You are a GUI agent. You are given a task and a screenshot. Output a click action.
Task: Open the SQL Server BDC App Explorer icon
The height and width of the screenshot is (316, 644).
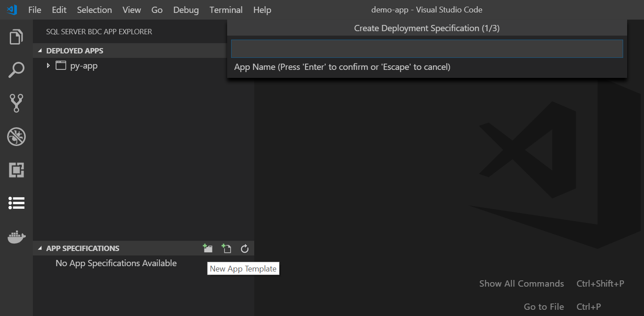[x=16, y=203]
